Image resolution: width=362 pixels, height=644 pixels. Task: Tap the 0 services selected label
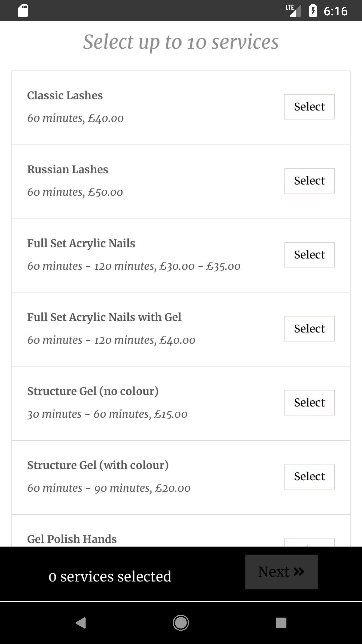click(x=110, y=576)
